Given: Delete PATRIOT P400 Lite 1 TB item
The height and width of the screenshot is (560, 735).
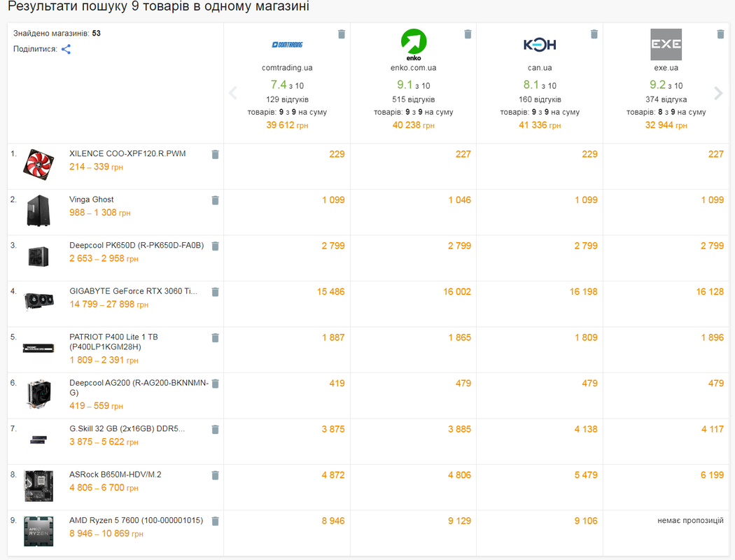Looking at the screenshot, I should click(x=215, y=338).
